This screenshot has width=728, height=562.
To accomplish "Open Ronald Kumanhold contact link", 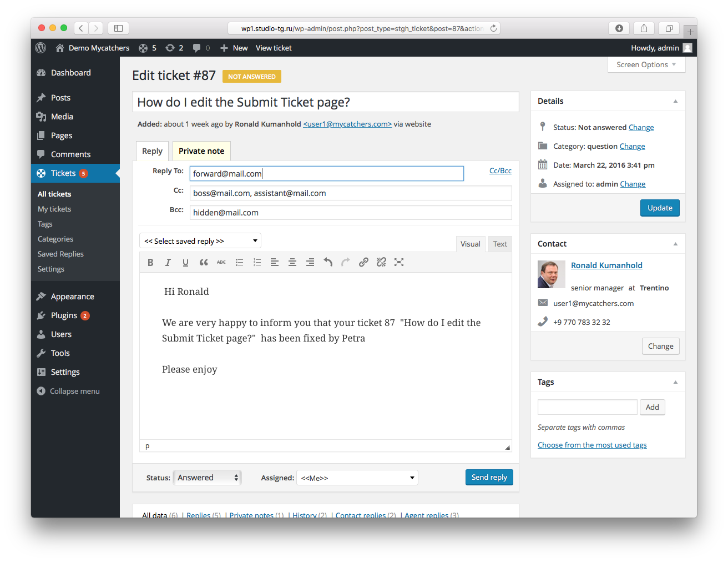I will point(606,265).
